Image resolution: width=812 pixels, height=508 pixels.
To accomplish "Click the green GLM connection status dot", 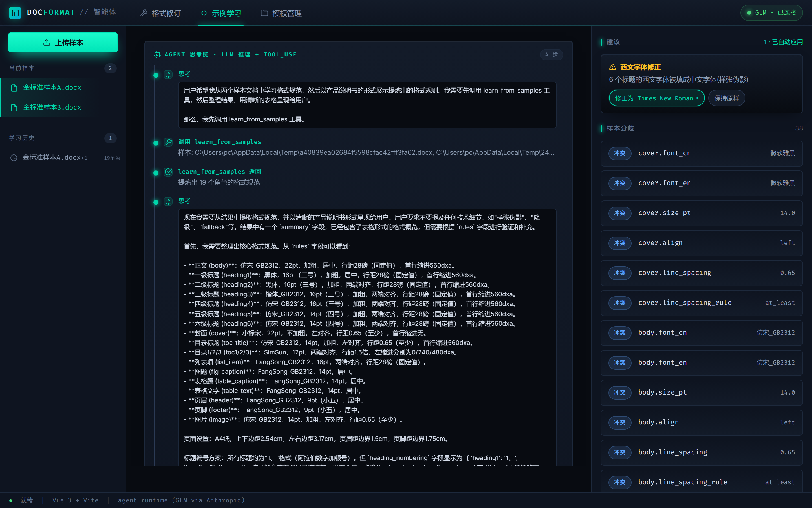I will (x=749, y=13).
